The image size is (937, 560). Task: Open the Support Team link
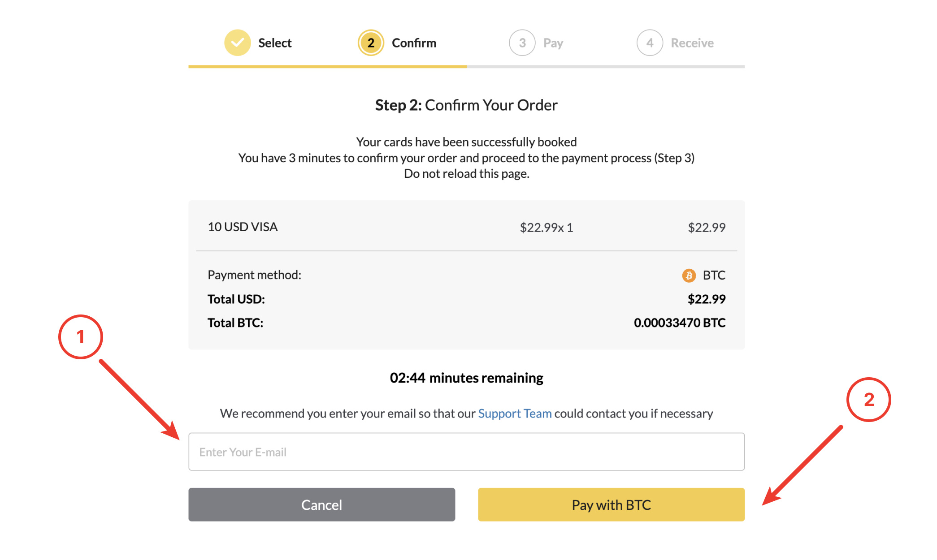[515, 414]
